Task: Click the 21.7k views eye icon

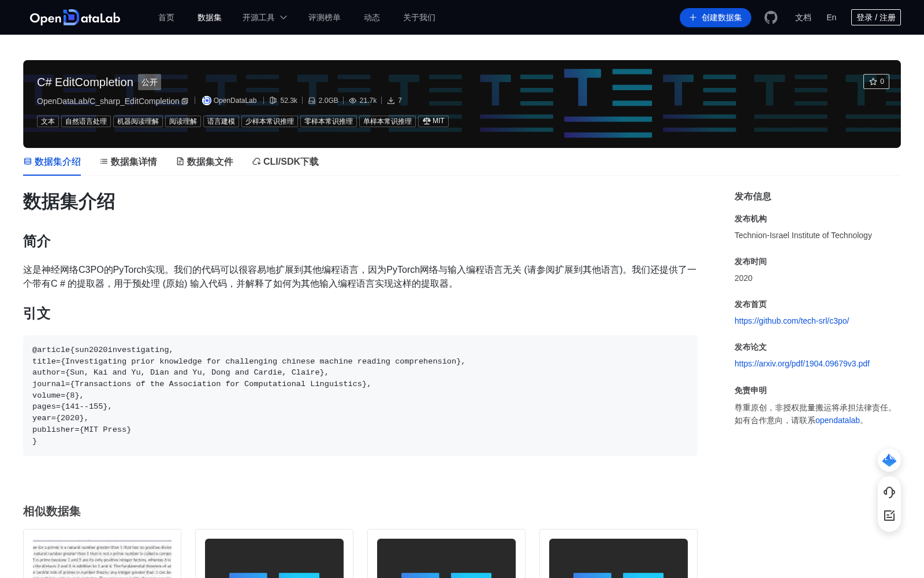Action: pyautogui.click(x=353, y=101)
